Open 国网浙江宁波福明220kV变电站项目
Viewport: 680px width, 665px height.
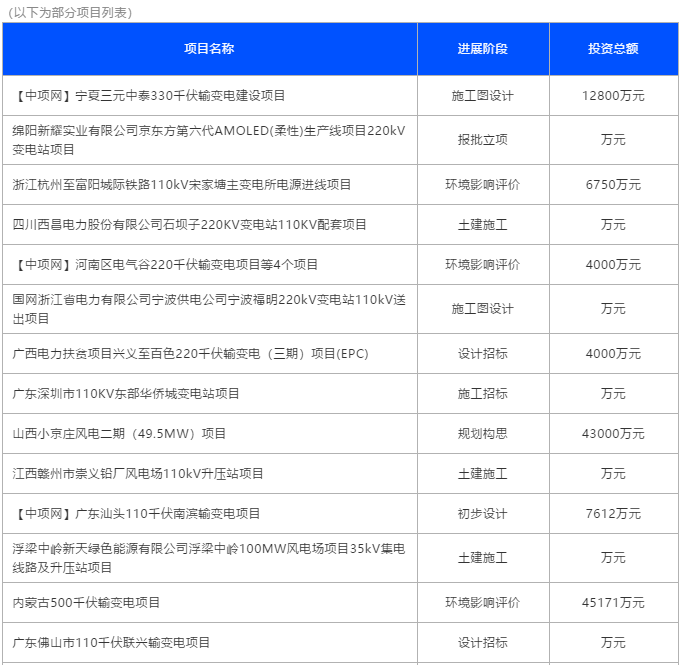click(204, 309)
